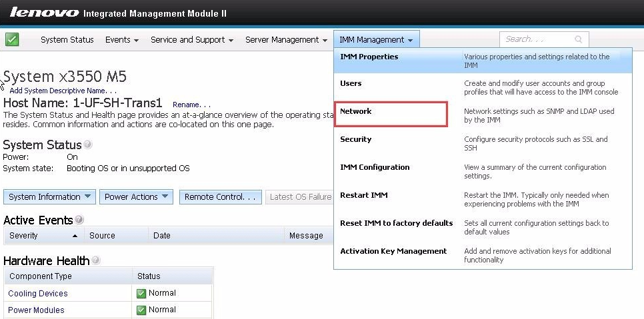Screen dimensions: 644x319
Task: Click Add System Descriptive Name link
Action: [63, 91]
